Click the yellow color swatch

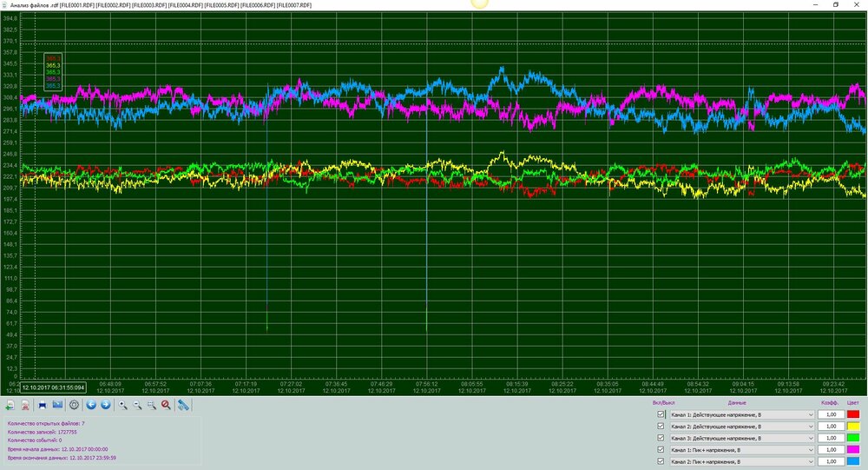(x=853, y=427)
